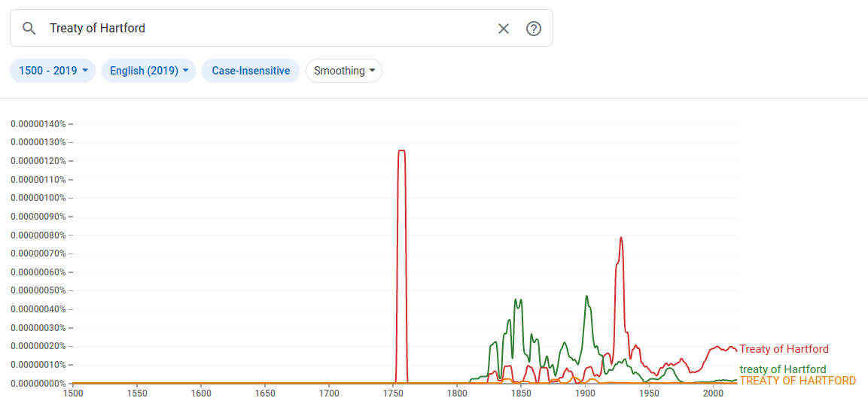The height and width of the screenshot is (407, 868).
Task: Click the green peak near 1848
Action: [518, 299]
